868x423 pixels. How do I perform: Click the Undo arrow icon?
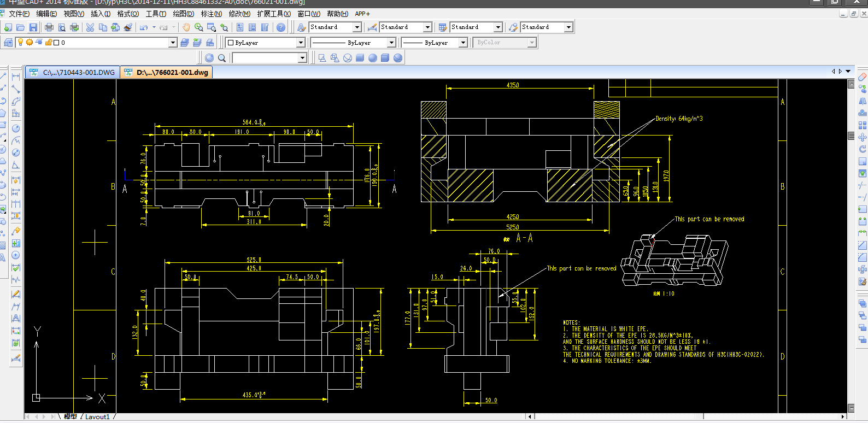(x=144, y=27)
